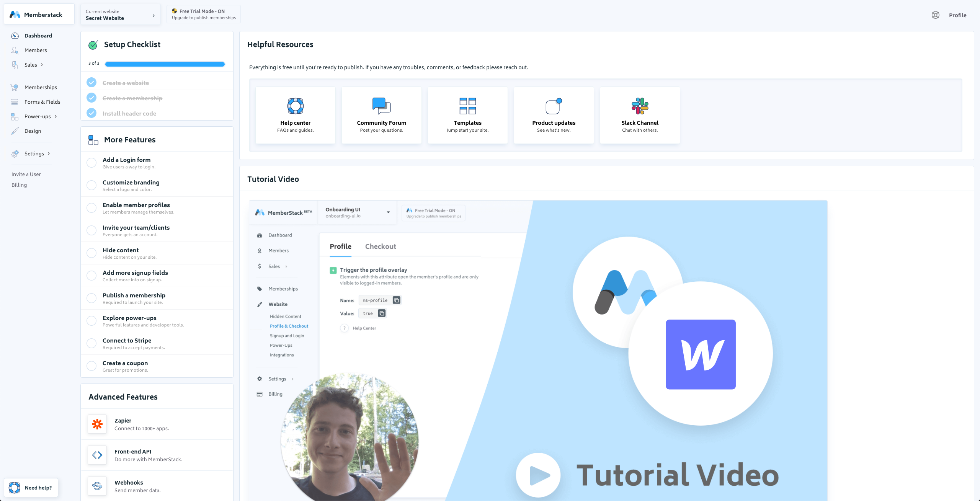Click the Webflow logo in tutorial video
Screen dimensions: 980x501
coord(701,354)
